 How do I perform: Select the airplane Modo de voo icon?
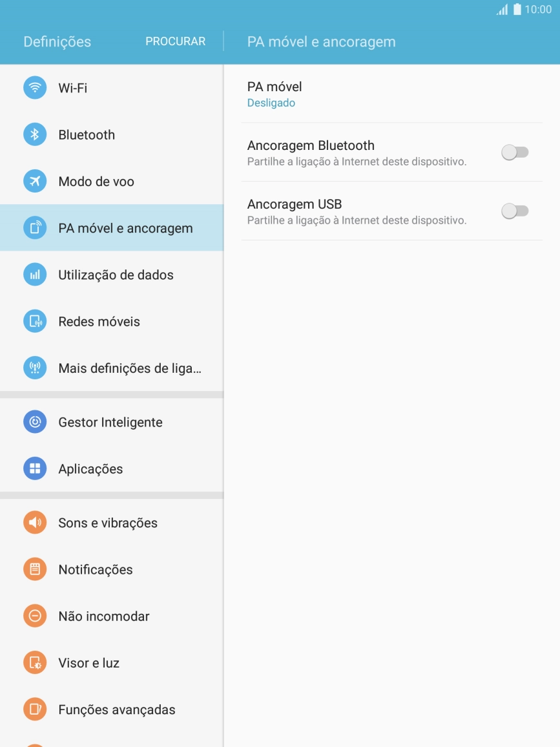(x=35, y=181)
